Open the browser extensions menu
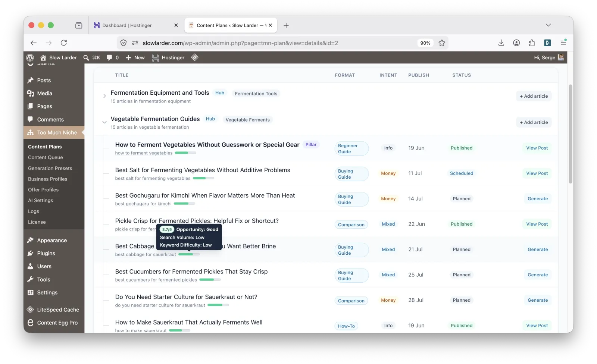Image resolution: width=597 pixels, height=364 pixels. 532,43
